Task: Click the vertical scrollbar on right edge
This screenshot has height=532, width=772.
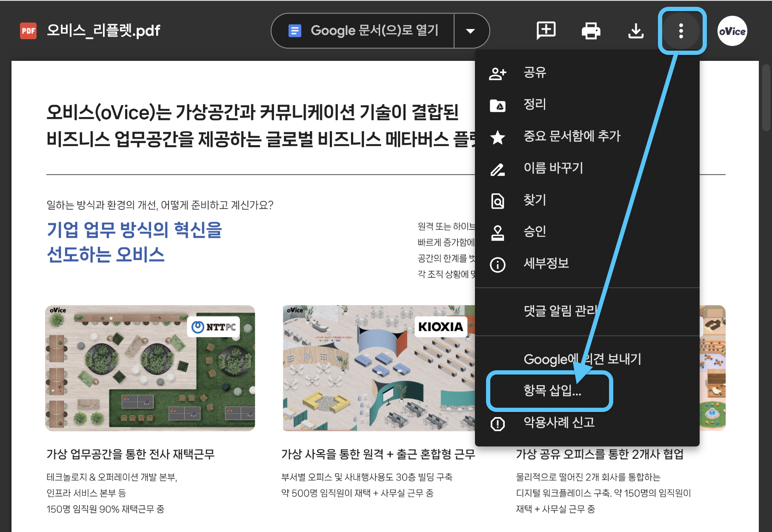Action: 766,98
